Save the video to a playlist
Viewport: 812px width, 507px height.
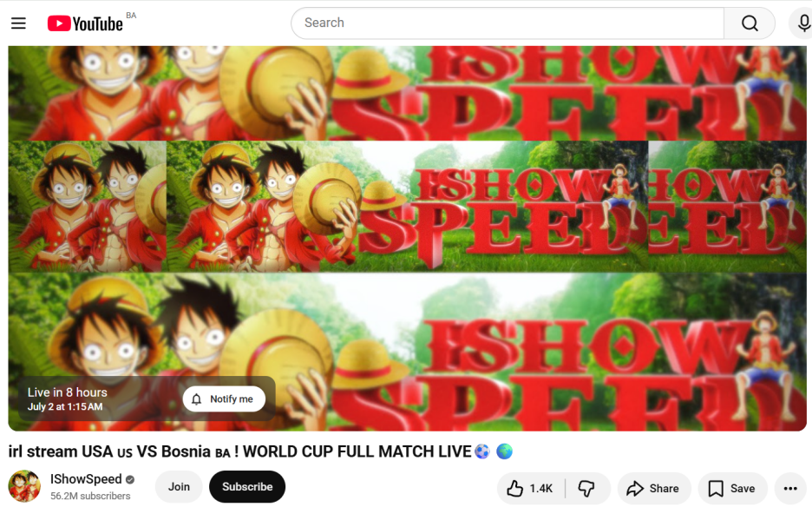pyautogui.click(x=731, y=489)
